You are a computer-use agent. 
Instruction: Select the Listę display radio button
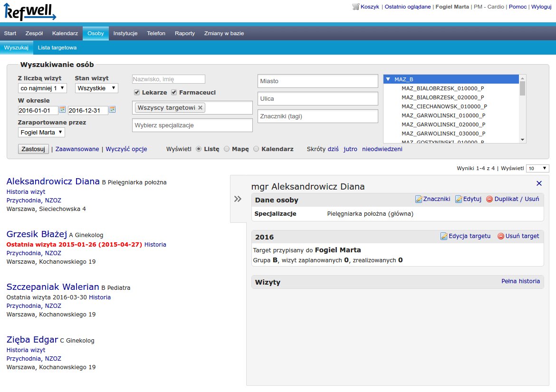pos(199,149)
